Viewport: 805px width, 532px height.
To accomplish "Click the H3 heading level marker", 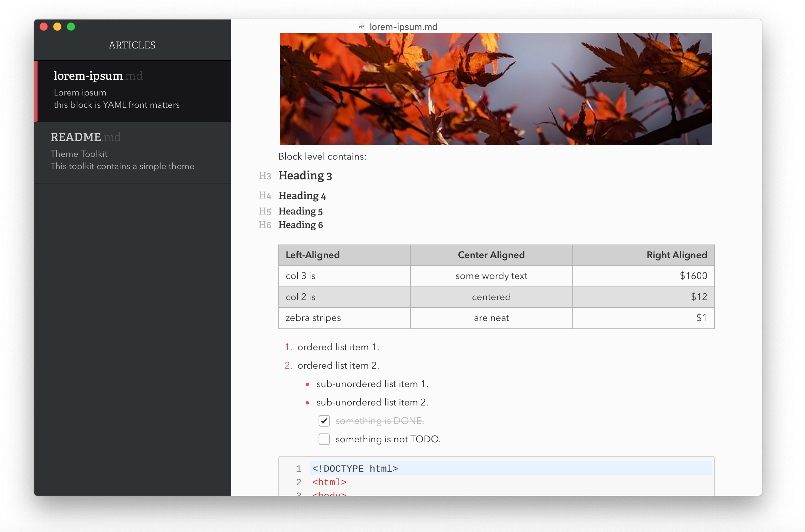I will (265, 176).
